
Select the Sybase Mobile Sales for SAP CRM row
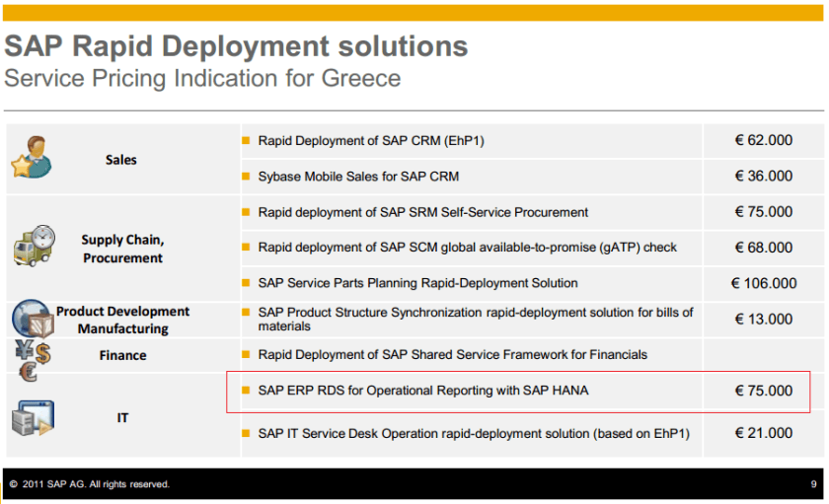point(358,177)
